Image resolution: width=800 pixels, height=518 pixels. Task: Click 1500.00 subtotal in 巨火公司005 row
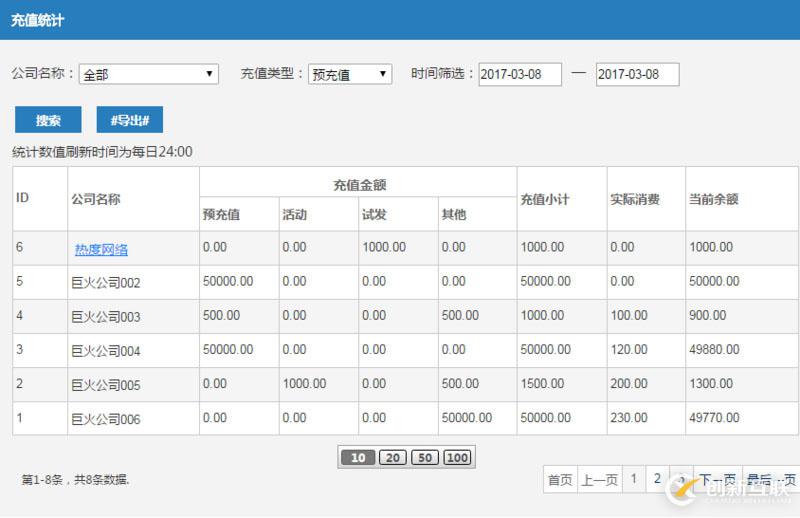click(542, 384)
